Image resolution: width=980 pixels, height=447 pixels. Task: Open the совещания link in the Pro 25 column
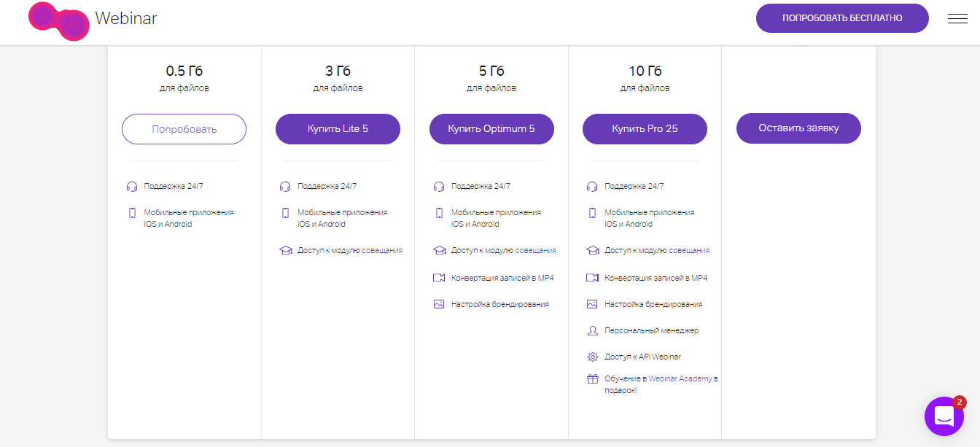coord(689,250)
